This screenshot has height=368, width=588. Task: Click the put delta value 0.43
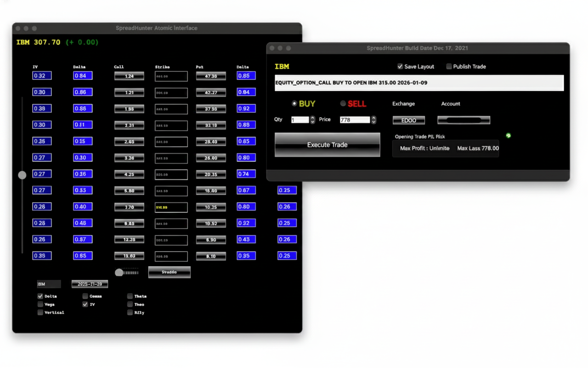pos(246,240)
